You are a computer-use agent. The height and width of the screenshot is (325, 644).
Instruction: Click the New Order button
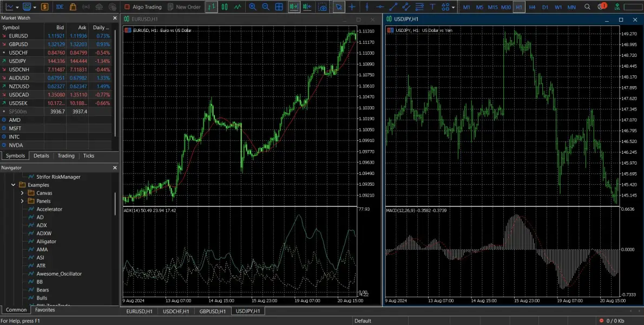184,7
